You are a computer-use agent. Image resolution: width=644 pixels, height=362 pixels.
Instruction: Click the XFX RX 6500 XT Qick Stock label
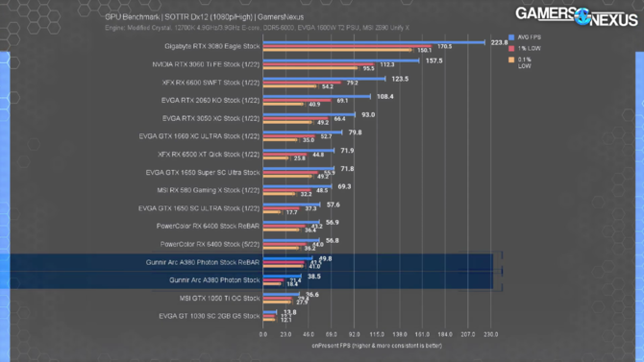[x=209, y=155]
